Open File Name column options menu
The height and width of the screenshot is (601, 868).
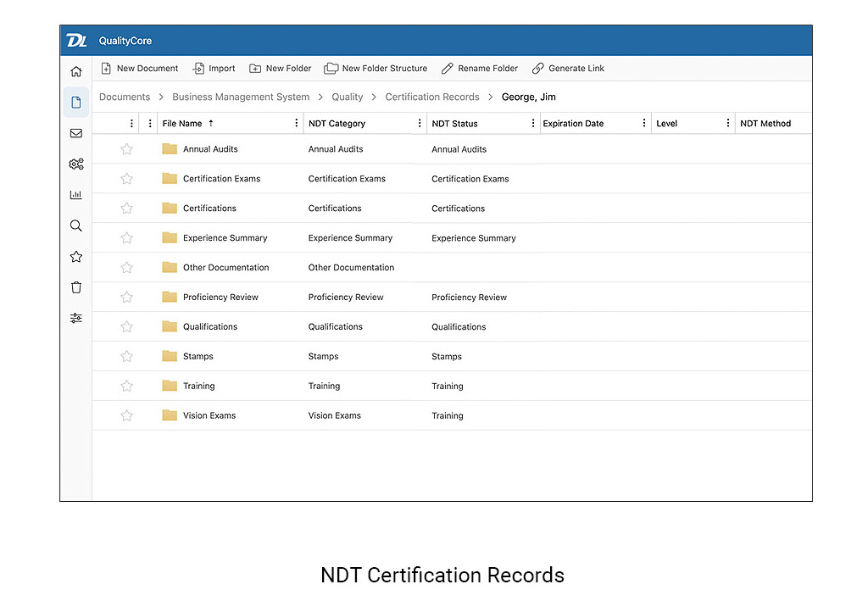click(x=296, y=124)
